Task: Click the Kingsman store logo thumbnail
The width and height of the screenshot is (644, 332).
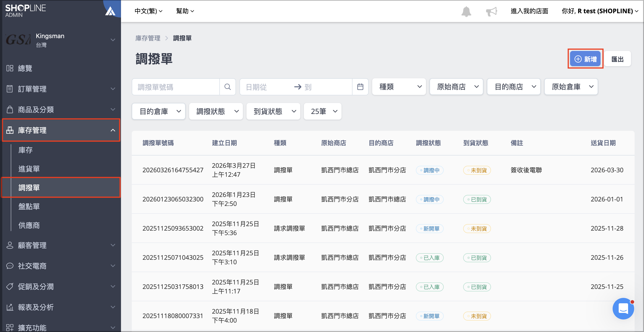Action: [x=18, y=39]
